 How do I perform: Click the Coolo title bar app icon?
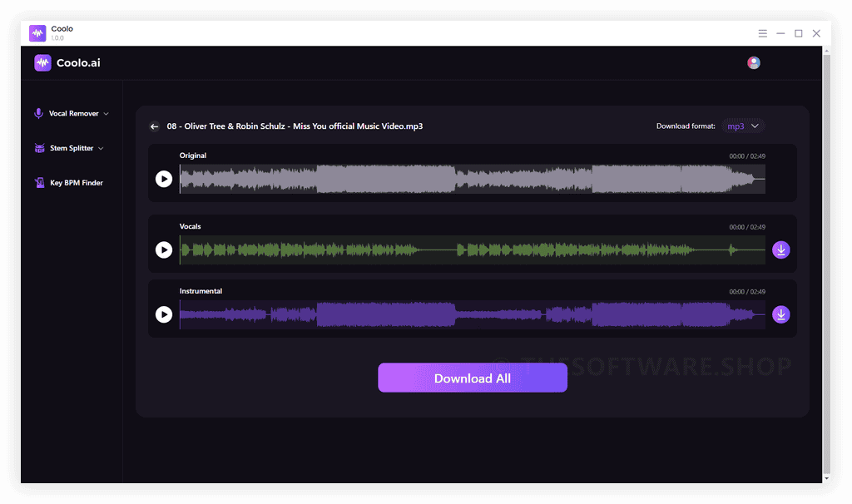click(37, 33)
